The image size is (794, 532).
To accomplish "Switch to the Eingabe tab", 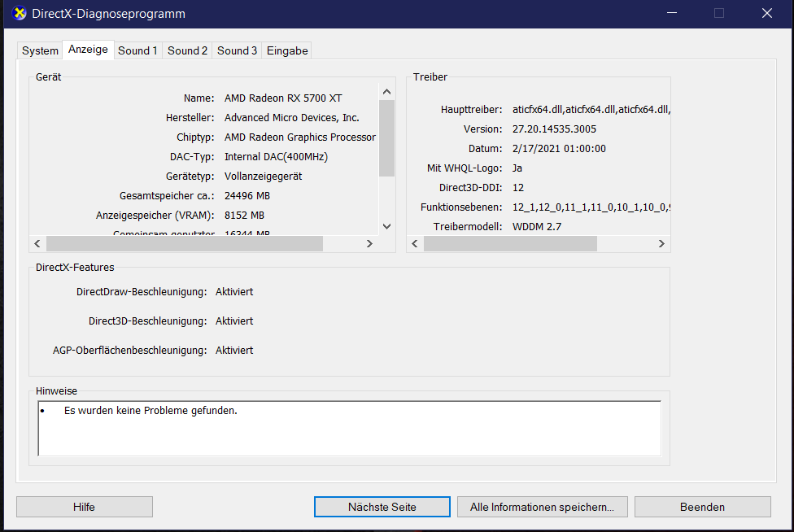I will point(287,50).
